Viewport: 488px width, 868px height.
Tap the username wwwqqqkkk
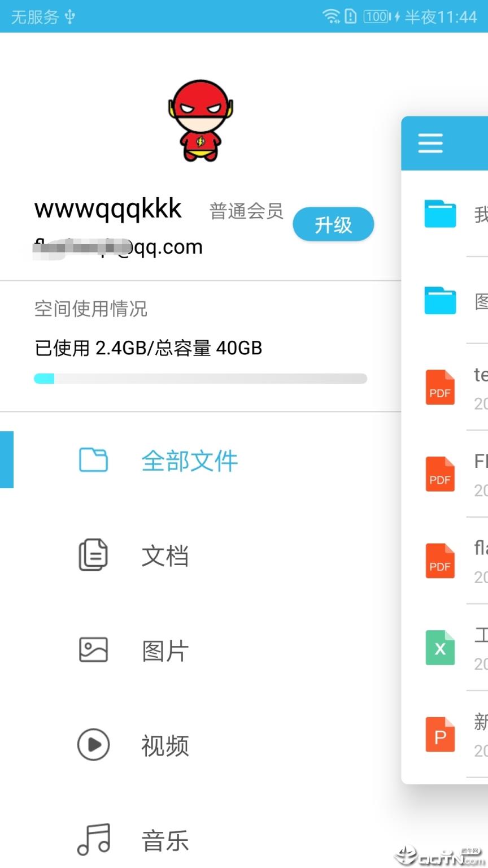coord(108,209)
